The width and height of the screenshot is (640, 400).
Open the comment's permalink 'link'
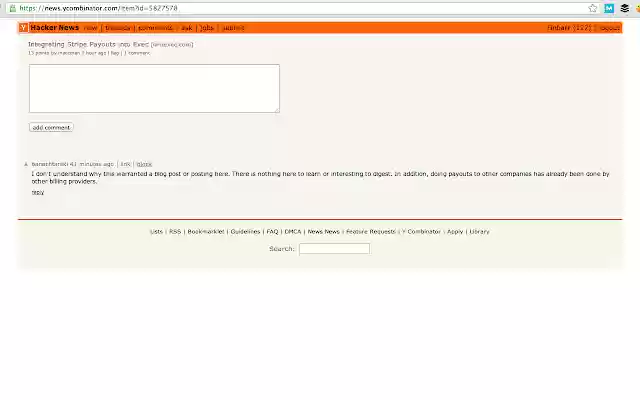tap(125, 164)
